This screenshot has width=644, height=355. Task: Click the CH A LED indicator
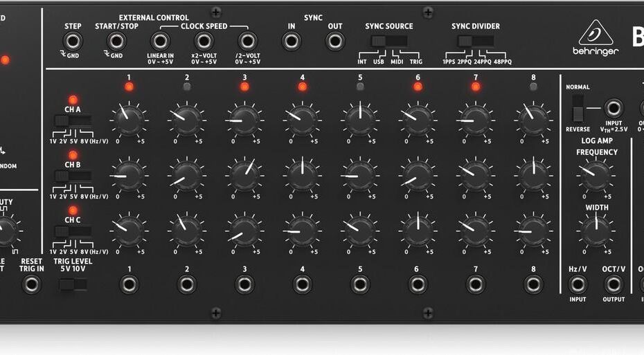73,100
